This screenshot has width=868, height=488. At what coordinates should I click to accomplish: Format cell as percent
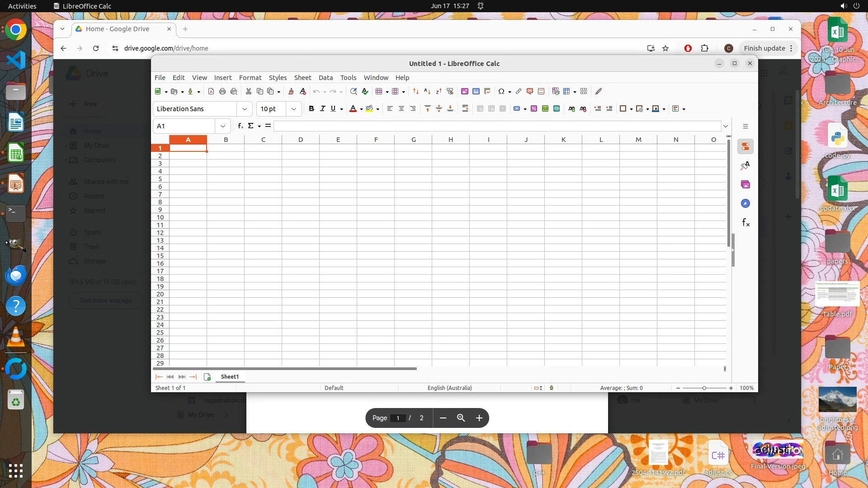pos(534,109)
